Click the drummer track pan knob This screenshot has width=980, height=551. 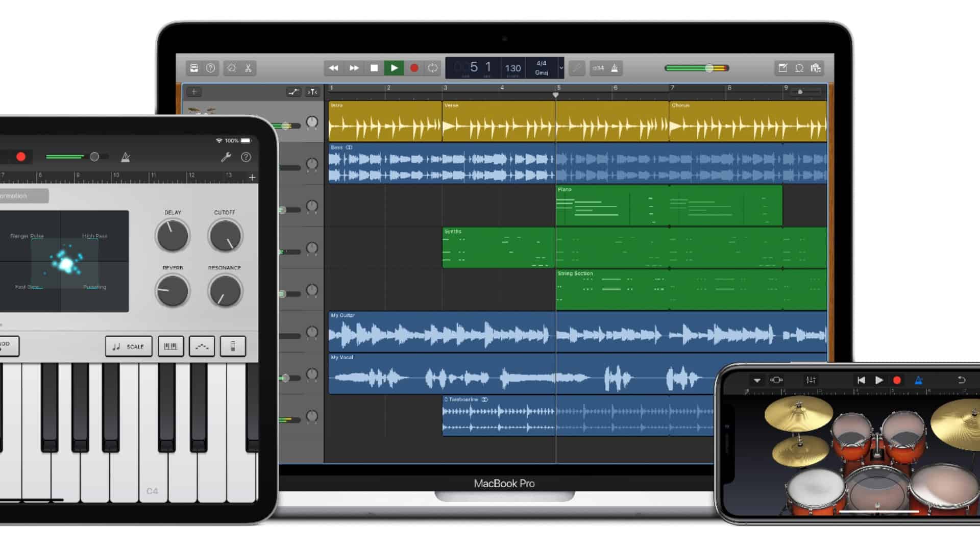[312, 122]
